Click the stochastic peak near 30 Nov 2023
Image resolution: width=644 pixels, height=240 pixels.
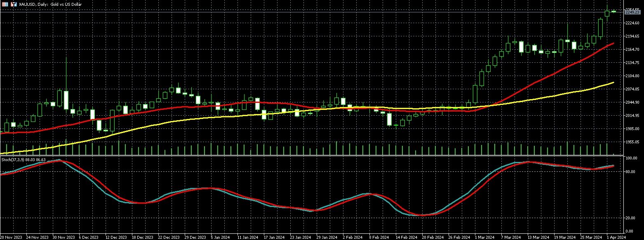click(59, 160)
